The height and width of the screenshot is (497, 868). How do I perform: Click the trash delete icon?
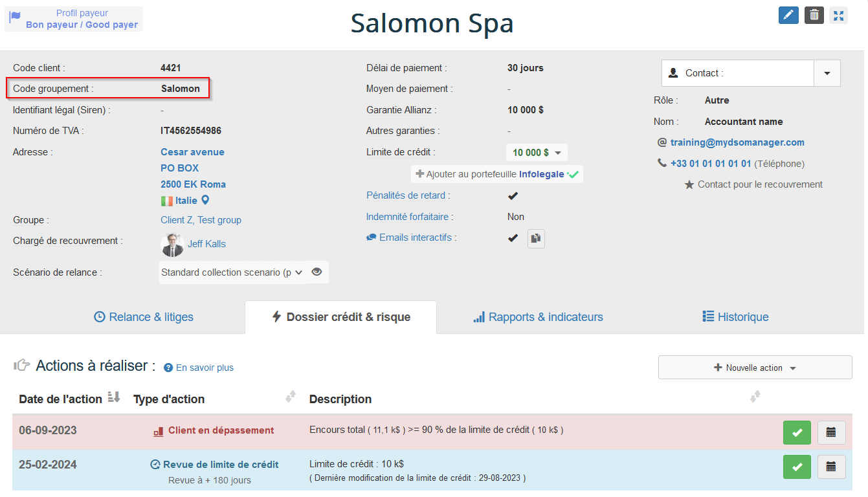pos(814,15)
